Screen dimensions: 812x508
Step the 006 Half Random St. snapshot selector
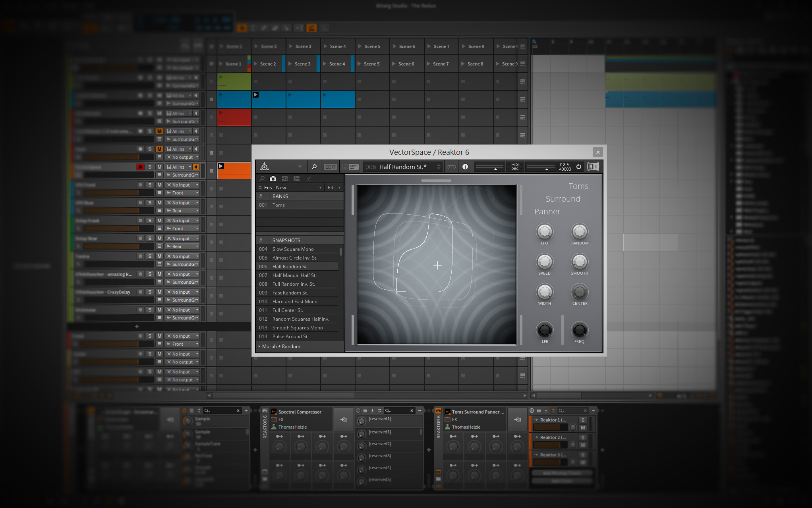439,167
